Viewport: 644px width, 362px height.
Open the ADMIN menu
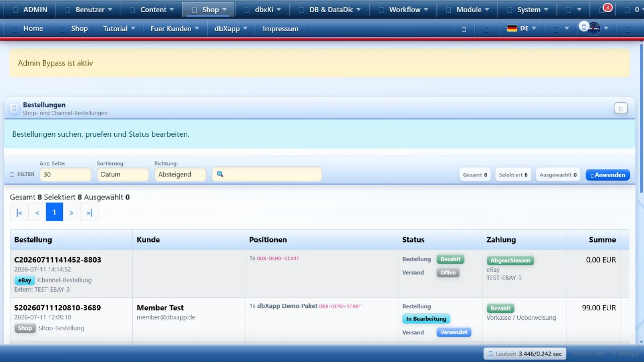point(30,10)
